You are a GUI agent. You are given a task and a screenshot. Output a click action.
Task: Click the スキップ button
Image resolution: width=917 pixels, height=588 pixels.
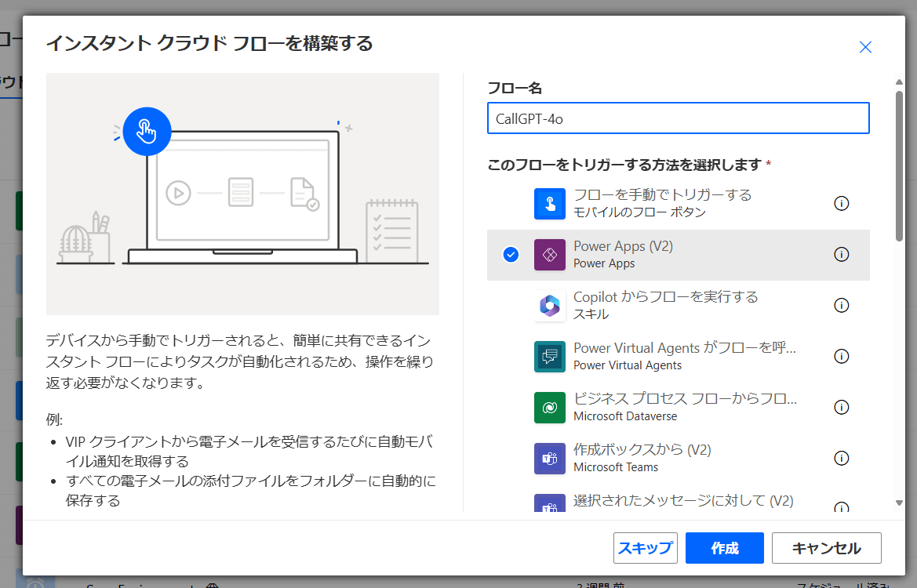point(645,548)
